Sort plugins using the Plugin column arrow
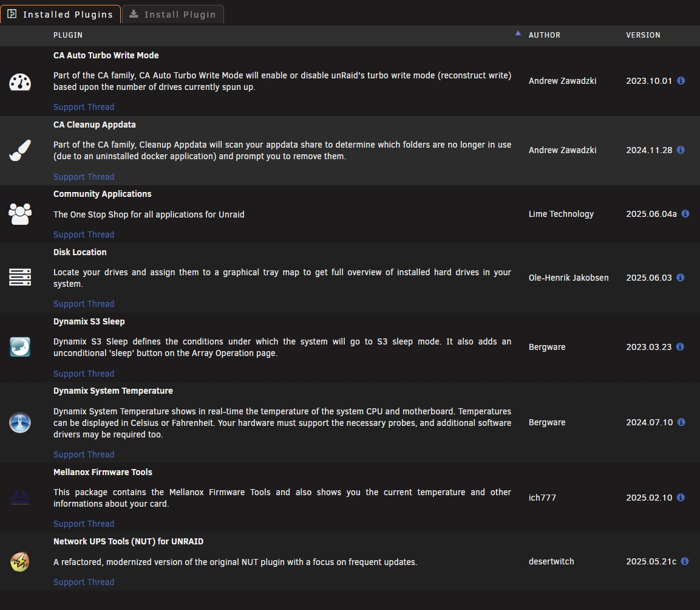The height and width of the screenshot is (610, 700). coord(518,34)
